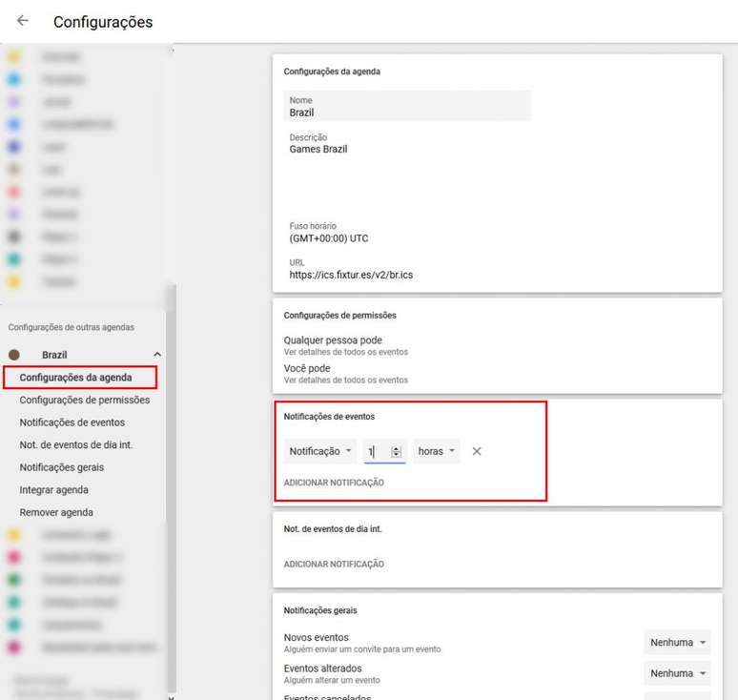Open Eventos alterados Nenhuma dropdown

click(x=678, y=673)
